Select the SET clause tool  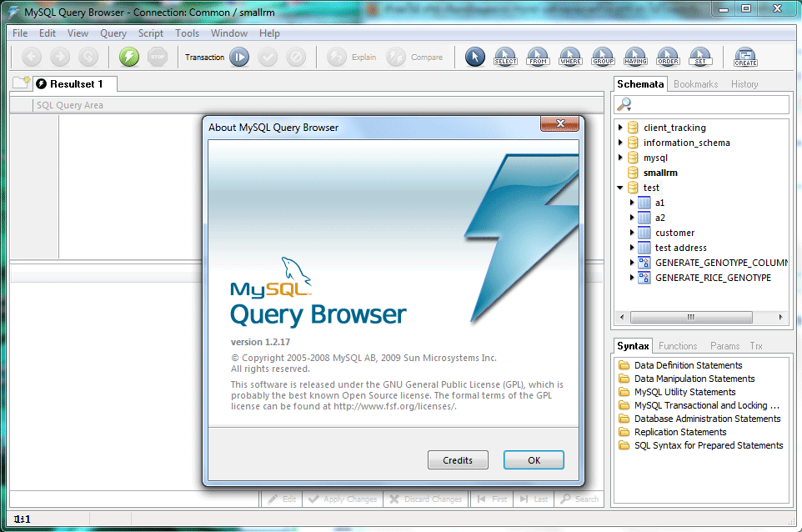(700, 57)
